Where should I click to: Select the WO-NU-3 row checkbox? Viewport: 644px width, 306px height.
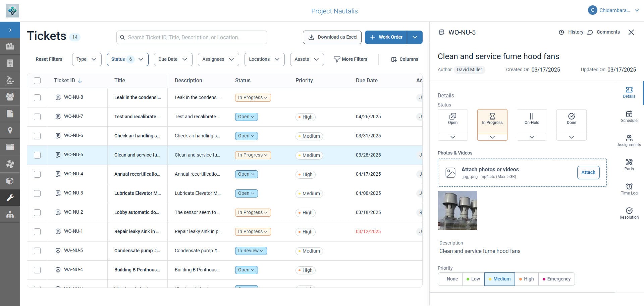click(37, 193)
